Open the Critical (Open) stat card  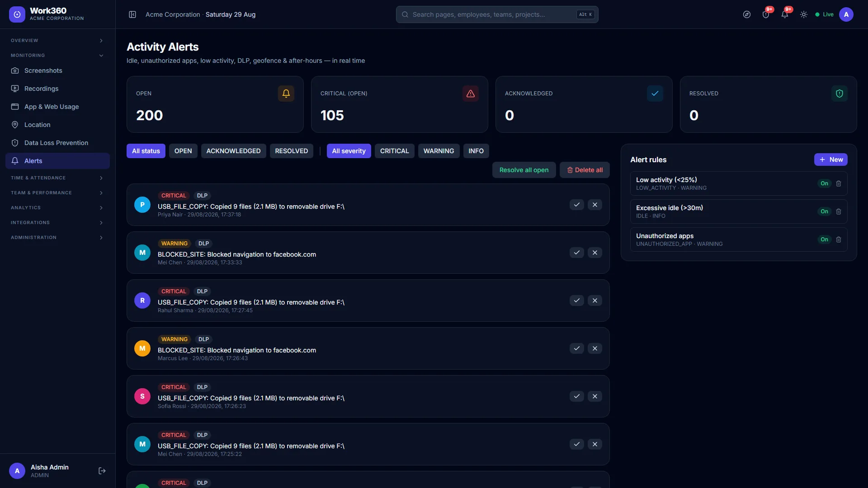[x=400, y=104]
